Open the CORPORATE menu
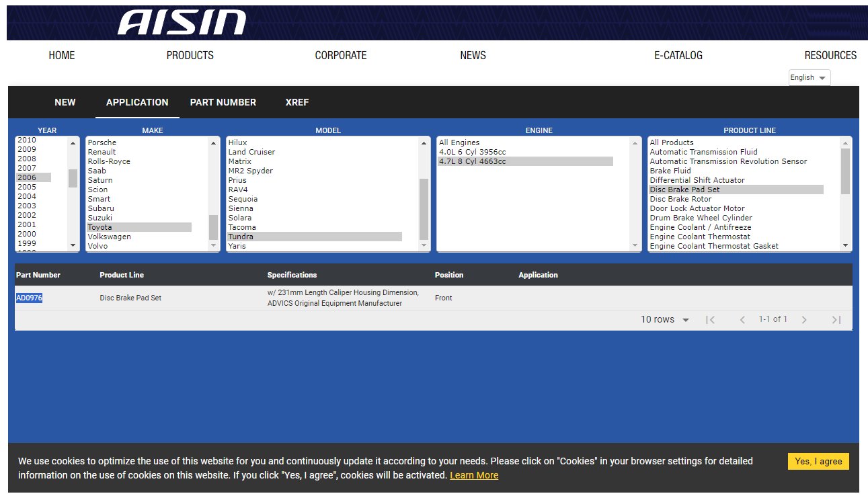Screen dimensions: 868x502 341,56
